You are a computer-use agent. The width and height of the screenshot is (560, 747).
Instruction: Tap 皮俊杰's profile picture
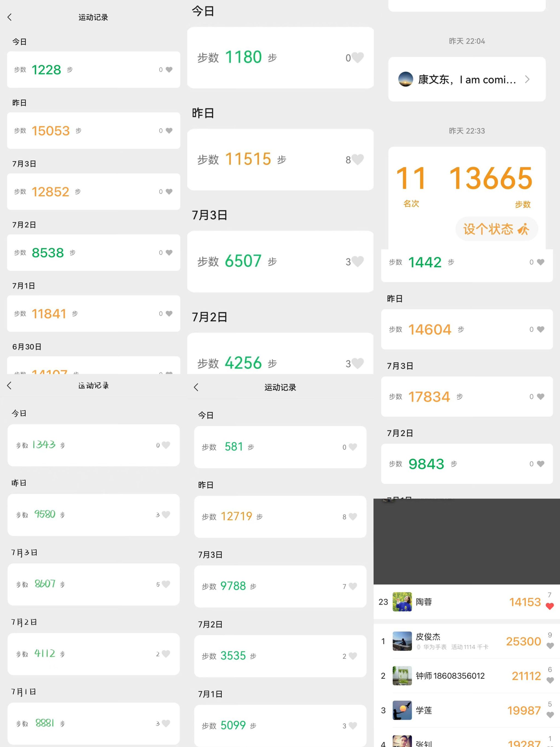[x=402, y=641]
